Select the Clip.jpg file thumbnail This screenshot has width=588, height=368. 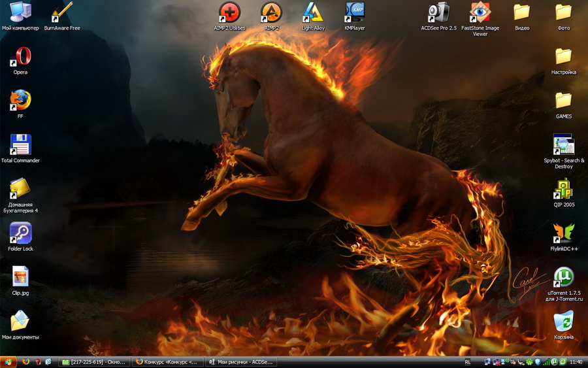(21, 277)
